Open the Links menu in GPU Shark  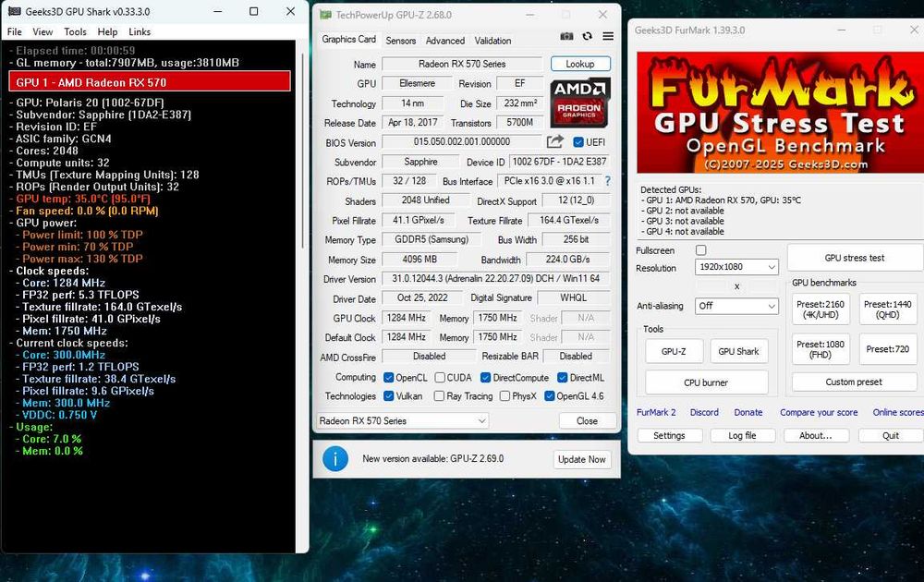click(x=140, y=31)
